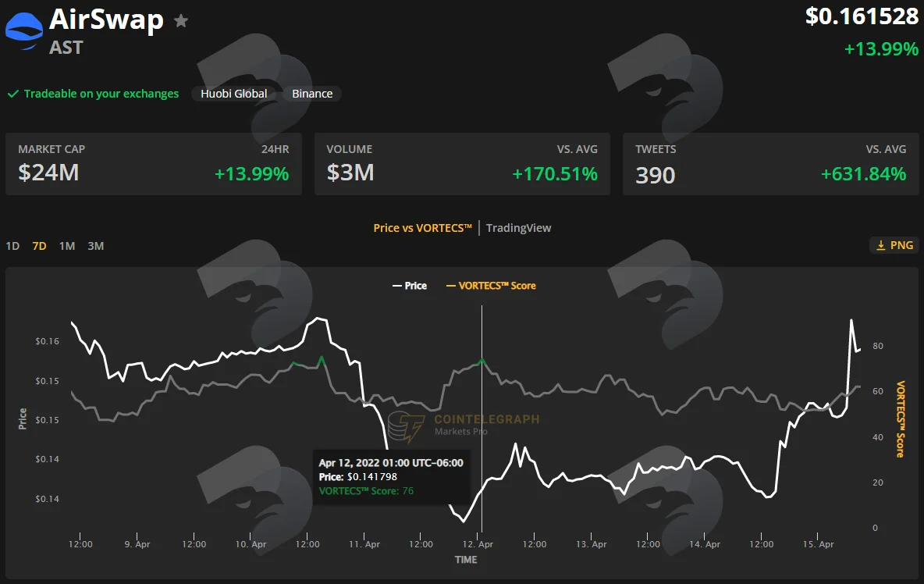Click the AST ticker symbol
Viewport: 924px width, 584px height.
[x=66, y=48]
